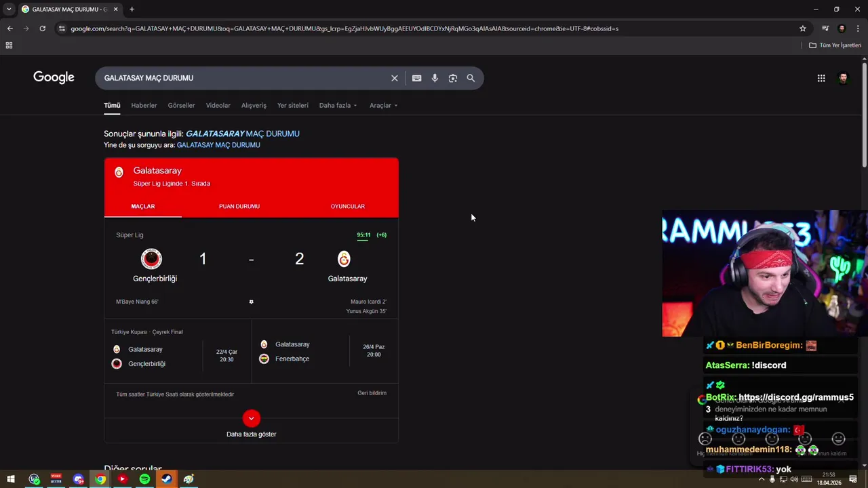
Task: Open the volume control in system tray
Action: pyautogui.click(x=794, y=479)
